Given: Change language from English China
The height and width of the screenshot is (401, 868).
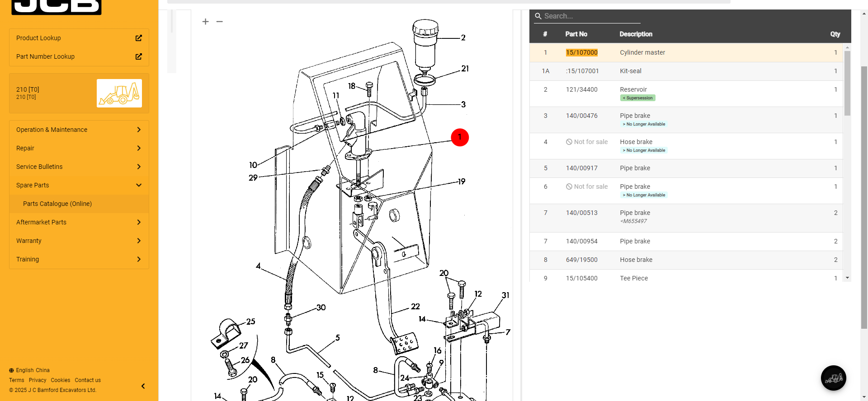Looking at the screenshot, I should point(30,370).
